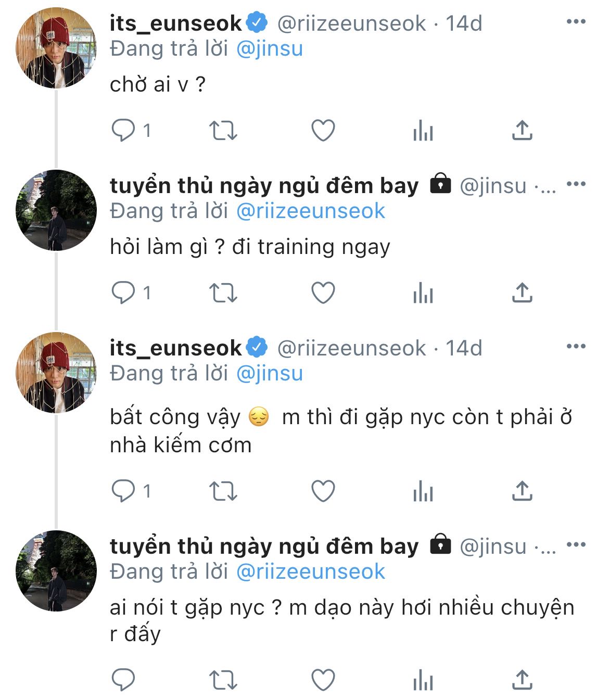Retweet the "chờ ai v ?" tweet
This screenshot has width=609, height=700.
point(223,130)
